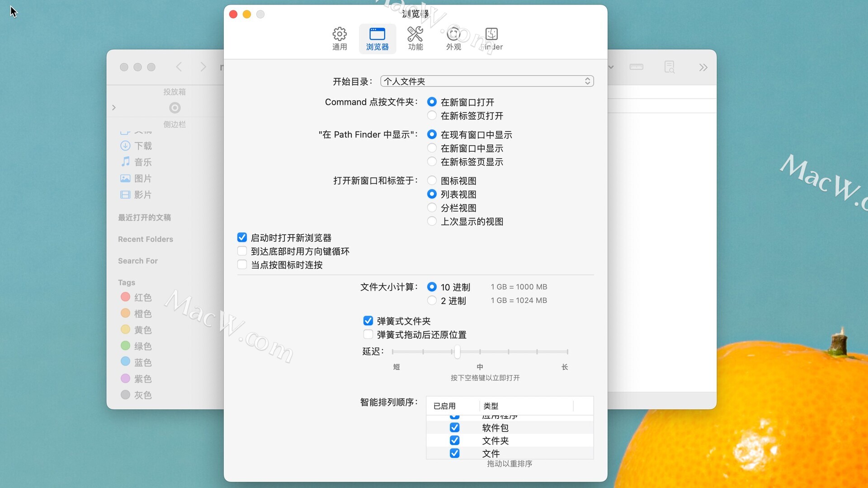Open the 开始目录 dropdown showing 个人文件夹
This screenshot has height=488, width=868.
487,81
